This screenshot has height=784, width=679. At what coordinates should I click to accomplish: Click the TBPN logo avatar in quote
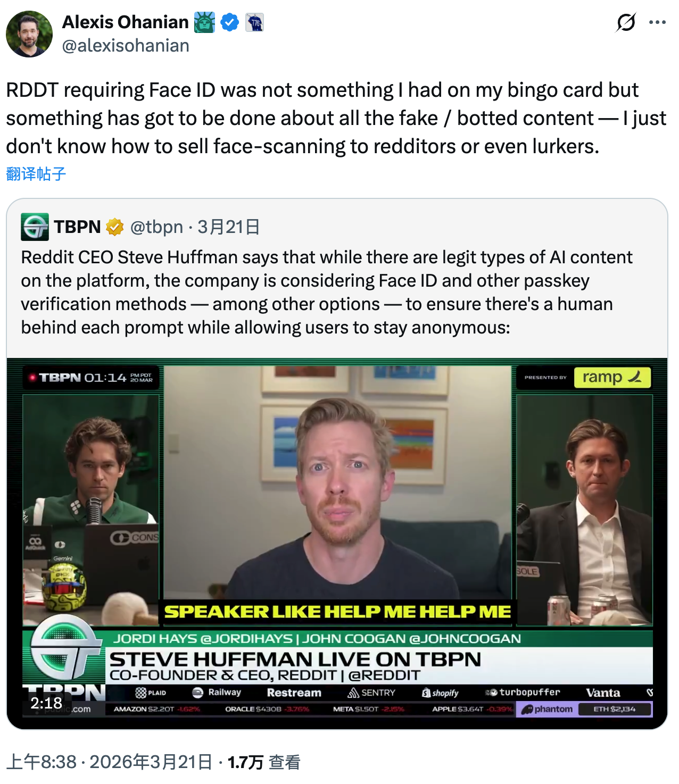(x=35, y=227)
